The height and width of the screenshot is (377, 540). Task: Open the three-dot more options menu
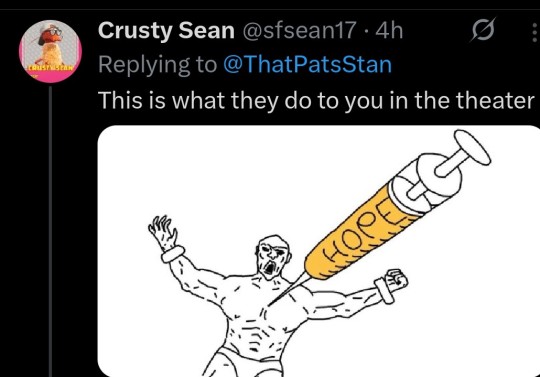click(x=534, y=31)
